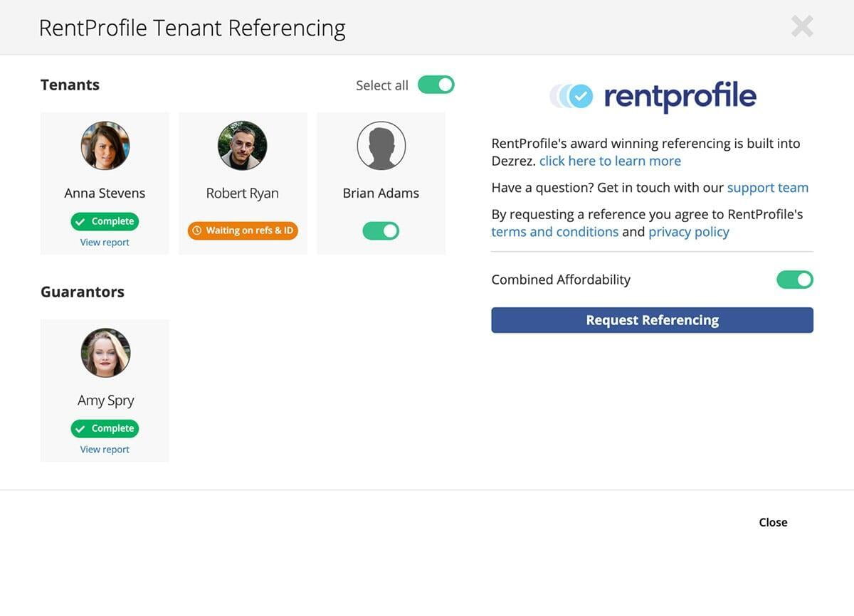Click Anna Stevens Complete status badge
This screenshot has height=616, width=854.
pyautogui.click(x=105, y=221)
